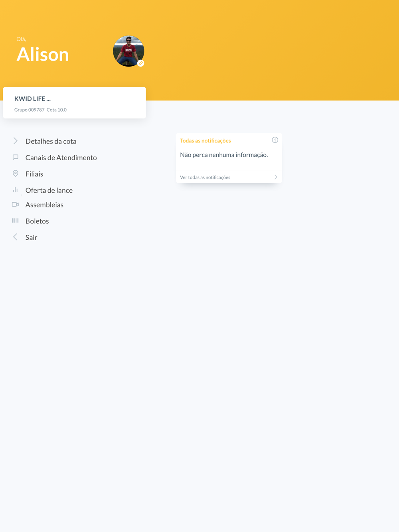Image resolution: width=399 pixels, height=532 pixels.
Task: Open Canais de Atendimento menu item
Action: pos(61,158)
